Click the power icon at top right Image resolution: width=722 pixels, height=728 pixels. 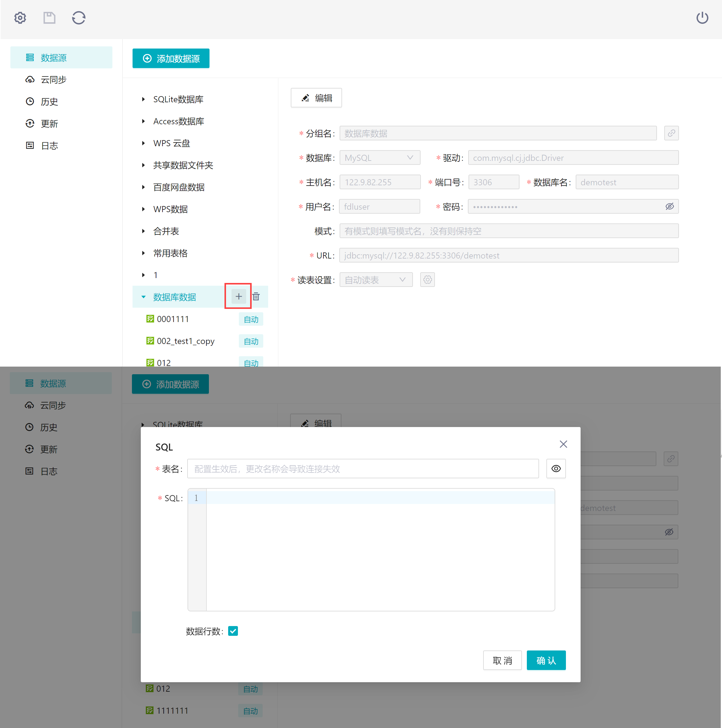(702, 18)
